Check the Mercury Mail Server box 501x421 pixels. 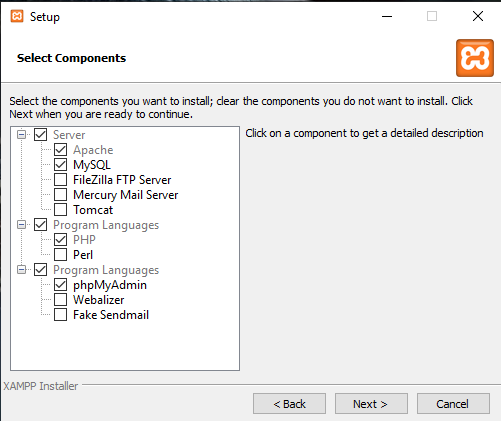point(60,194)
